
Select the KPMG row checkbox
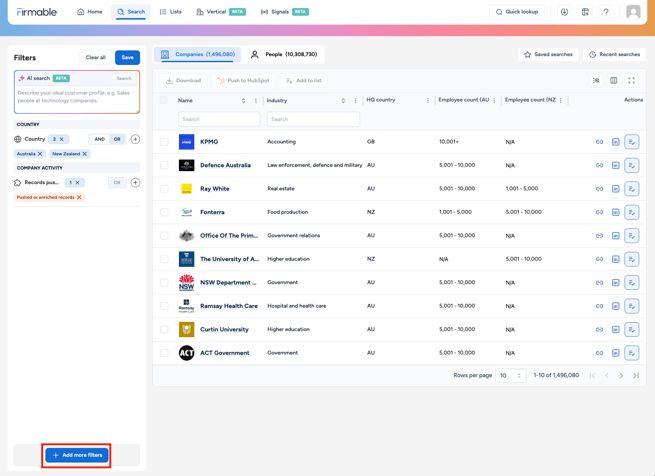tap(164, 142)
